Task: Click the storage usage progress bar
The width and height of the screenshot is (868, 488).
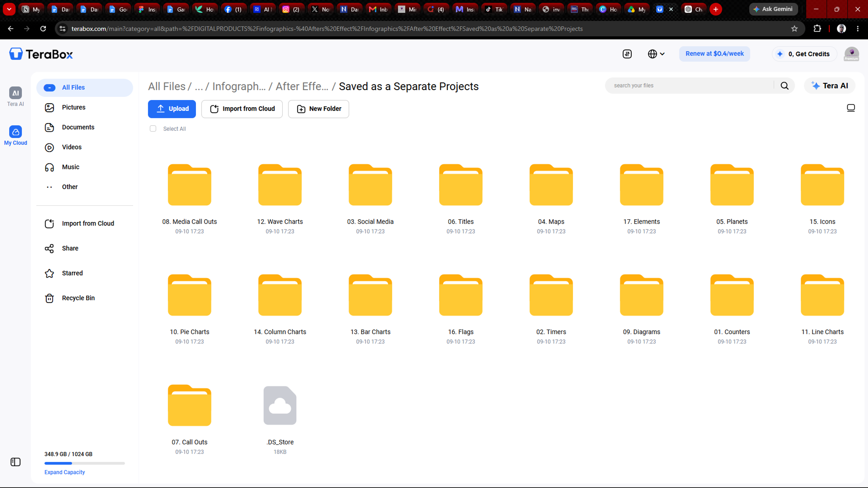Action: pos(85,463)
